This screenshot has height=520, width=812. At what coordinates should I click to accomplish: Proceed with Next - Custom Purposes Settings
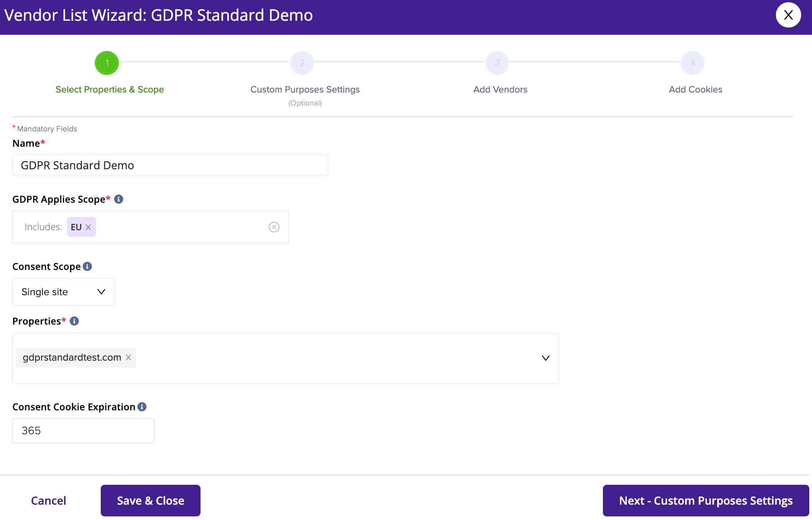click(706, 501)
